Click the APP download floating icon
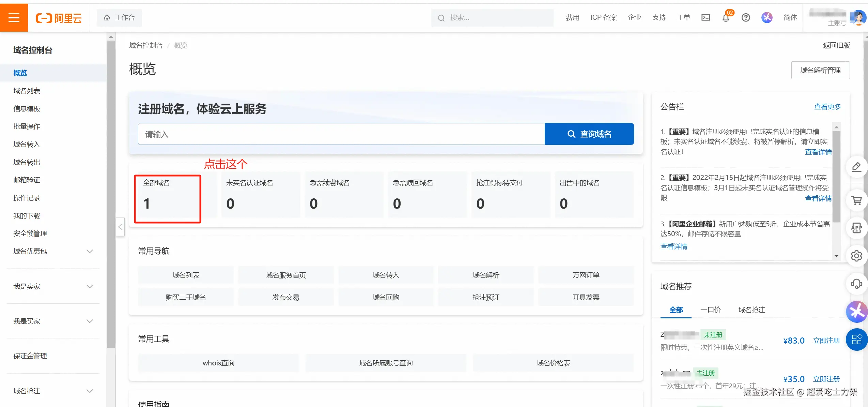The height and width of the screenshot is (407, 868). (x=856, y=228)
